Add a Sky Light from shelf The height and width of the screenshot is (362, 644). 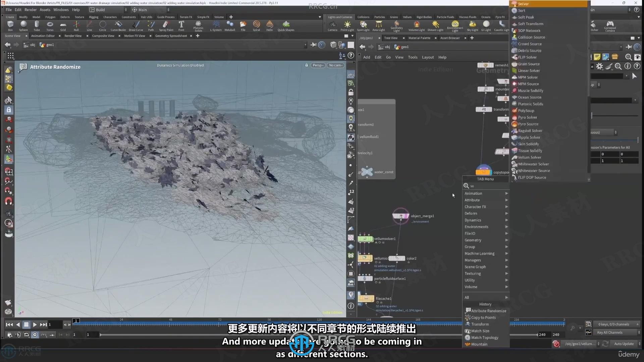(x=473, y=26)
